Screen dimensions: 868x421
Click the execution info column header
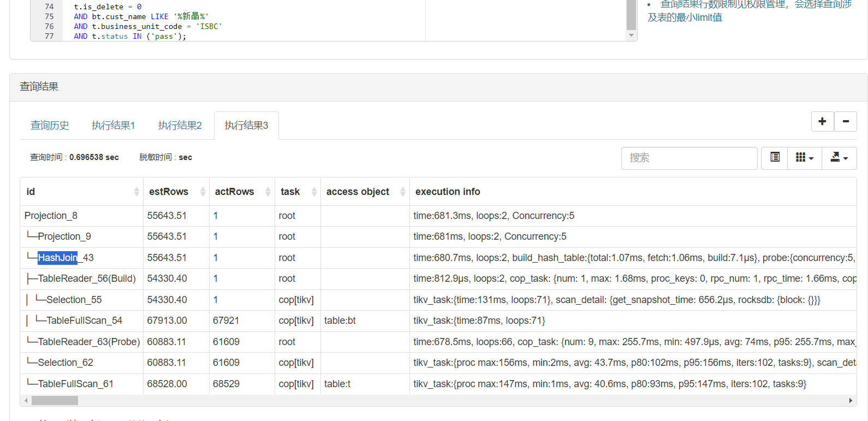448,192
